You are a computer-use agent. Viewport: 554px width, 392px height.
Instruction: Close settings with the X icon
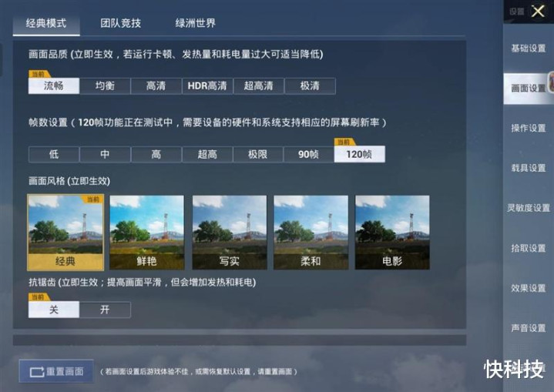(538, 12)
